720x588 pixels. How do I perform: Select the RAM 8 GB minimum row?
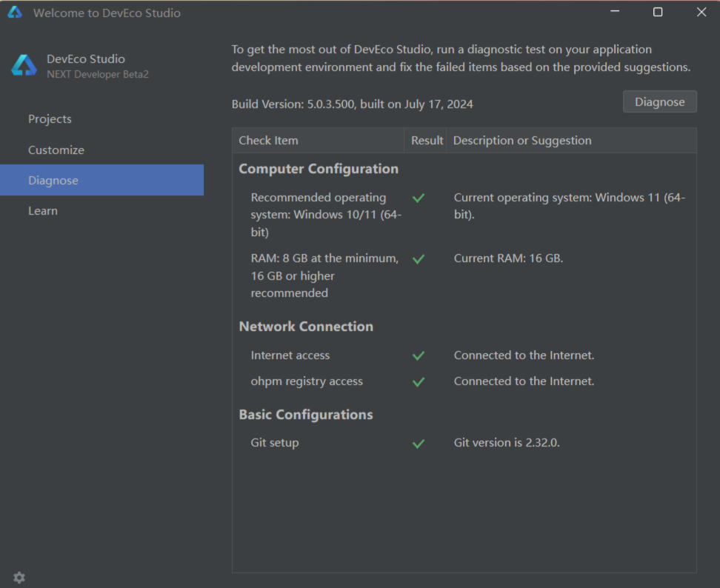pyautogui.click(x=464, y=275)
